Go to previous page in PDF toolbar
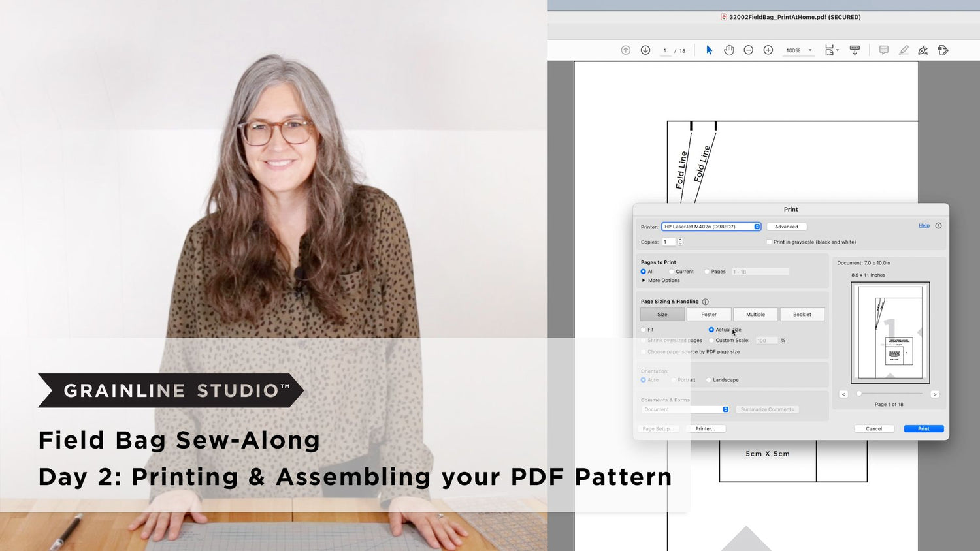 pos(625,50)
